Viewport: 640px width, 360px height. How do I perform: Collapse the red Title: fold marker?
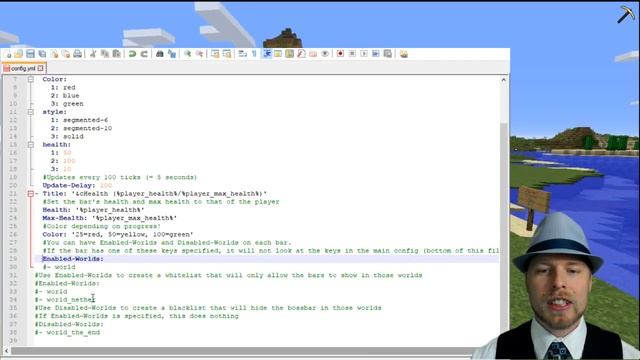31,193
